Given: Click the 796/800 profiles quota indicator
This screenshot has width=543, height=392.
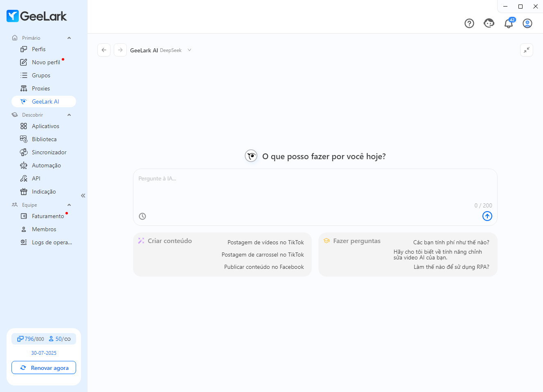Looking at the screenshot, I should pyautogui.click(x=31, y=339).
